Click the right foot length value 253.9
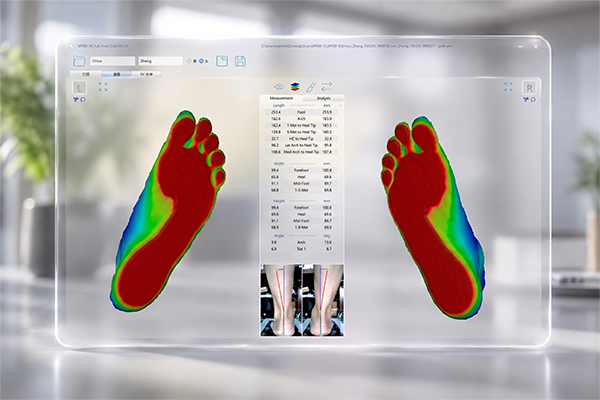The height and width of the screenshot is (400, 600). pos(327,112)
